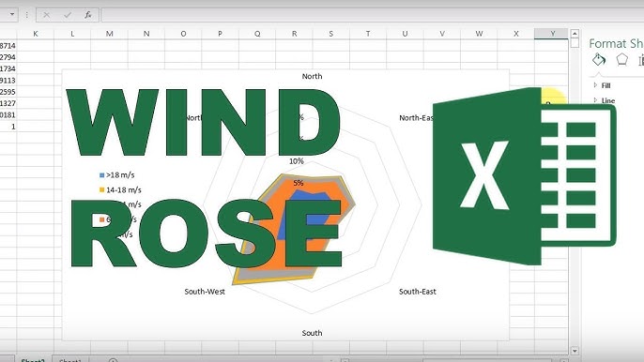
Task: Select the highlighted column Y header
Action: 552,34
